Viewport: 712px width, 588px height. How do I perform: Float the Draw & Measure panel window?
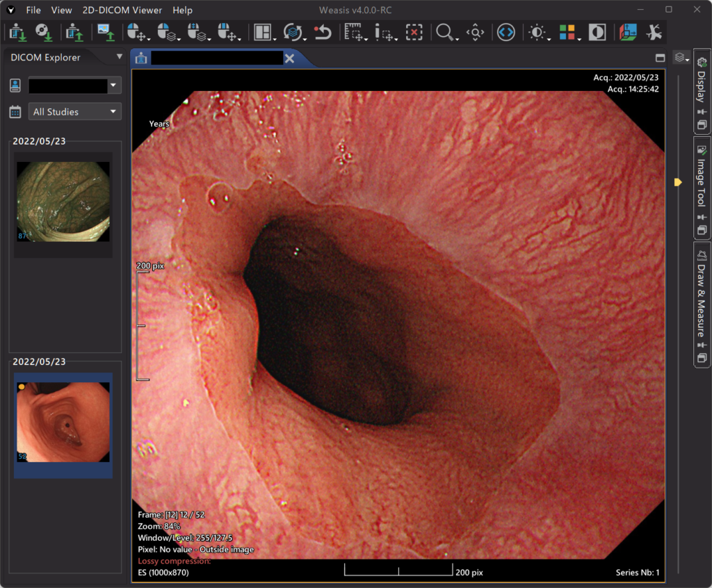tap(702, 358)
